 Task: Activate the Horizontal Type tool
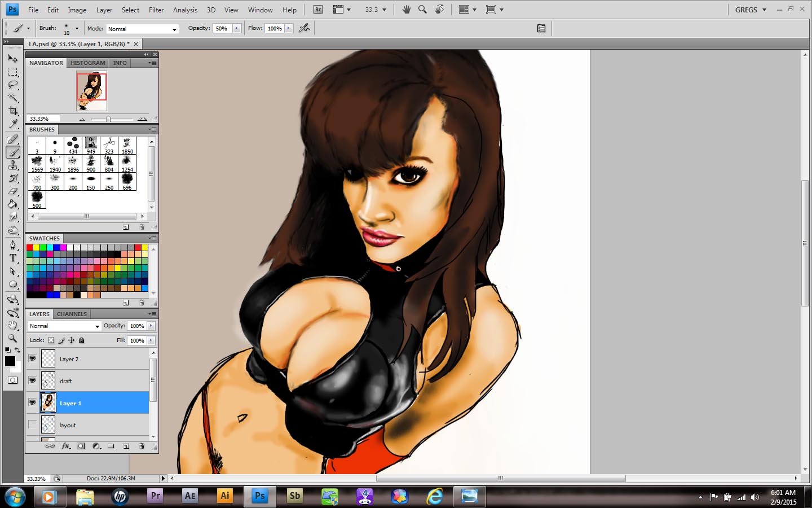[x=13, y=258]
